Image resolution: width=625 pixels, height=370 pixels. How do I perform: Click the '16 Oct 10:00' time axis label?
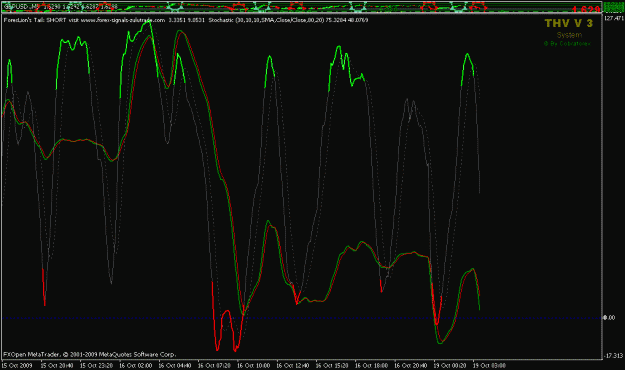(x=254, y=365)
